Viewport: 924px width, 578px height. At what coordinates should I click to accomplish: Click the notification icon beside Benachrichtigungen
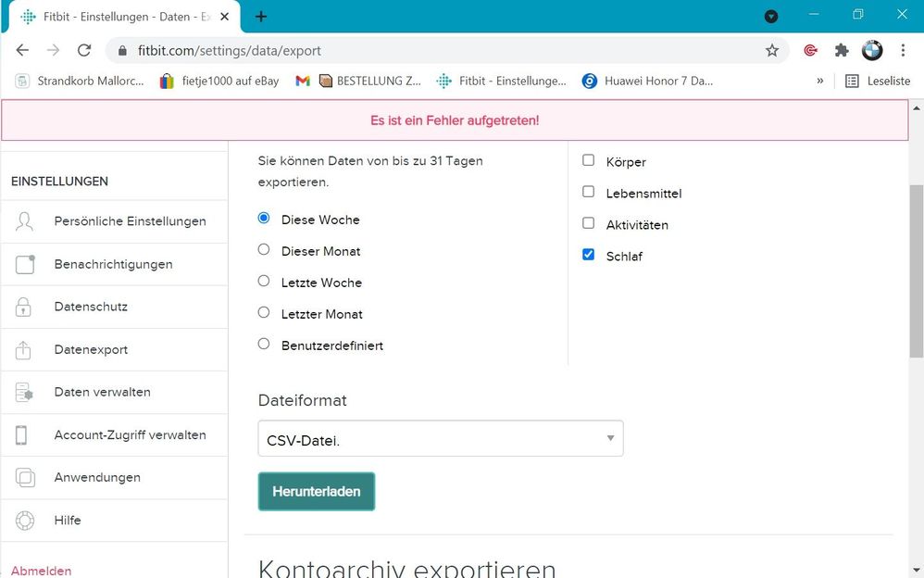point(25,264)
